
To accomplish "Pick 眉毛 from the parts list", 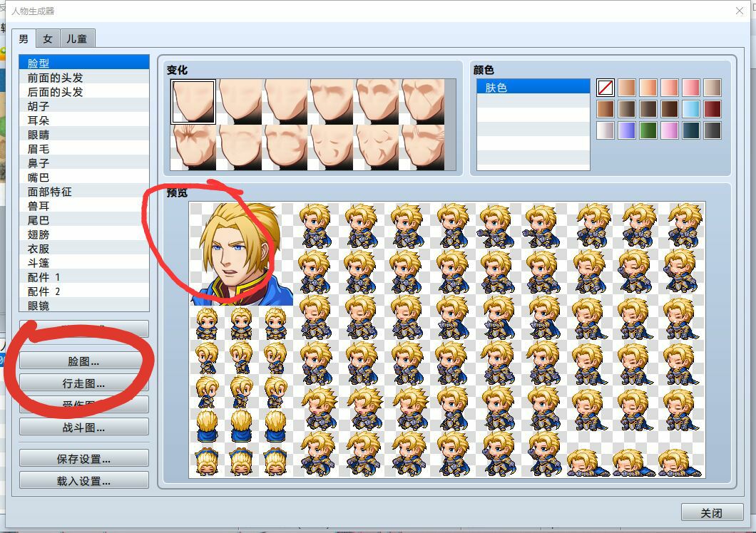I will pos(84,149).
